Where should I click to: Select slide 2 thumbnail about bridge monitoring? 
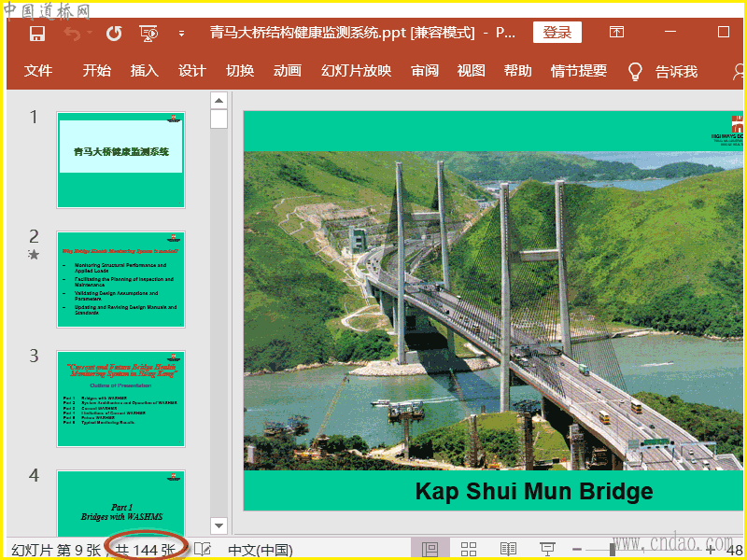(x=121, y=279)
